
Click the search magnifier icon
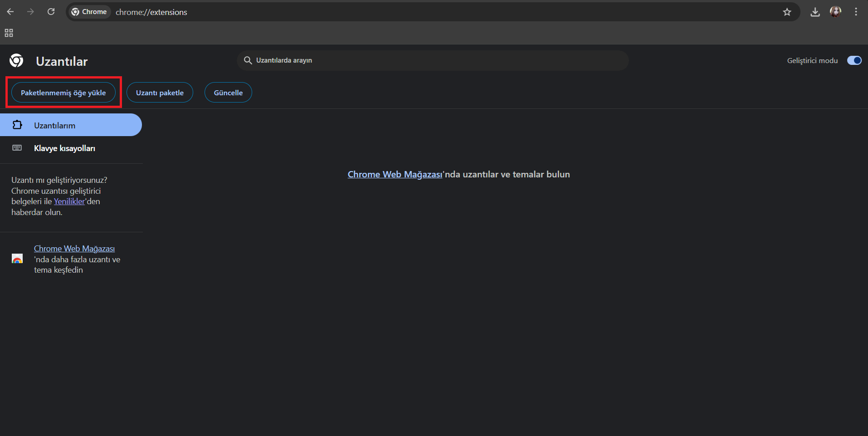point(248,60)
